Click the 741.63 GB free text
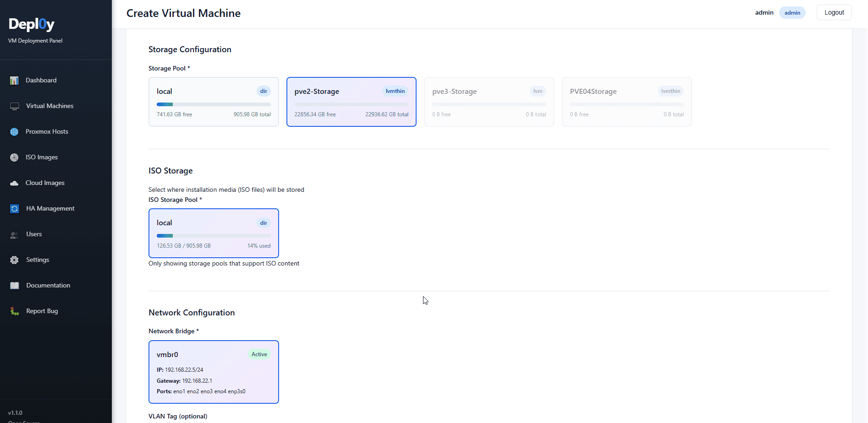The width and height of the screenshot is (868, 423). coord(174,114)
